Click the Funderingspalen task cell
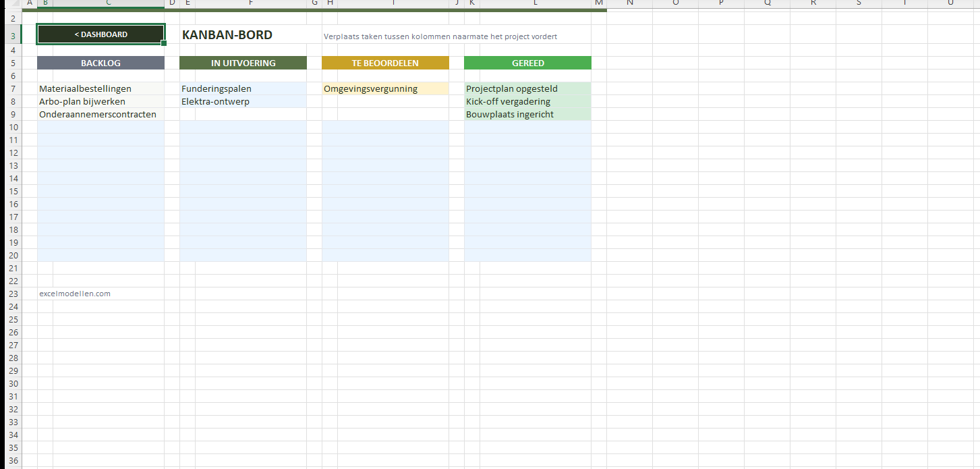980x469 pixels. point(217,88)
